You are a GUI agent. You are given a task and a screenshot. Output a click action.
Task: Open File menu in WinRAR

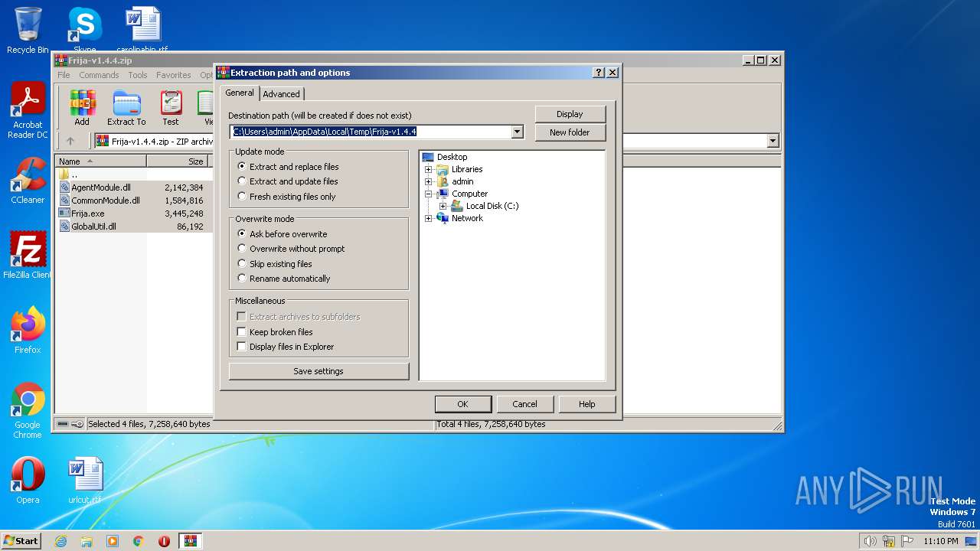[64, 75]
